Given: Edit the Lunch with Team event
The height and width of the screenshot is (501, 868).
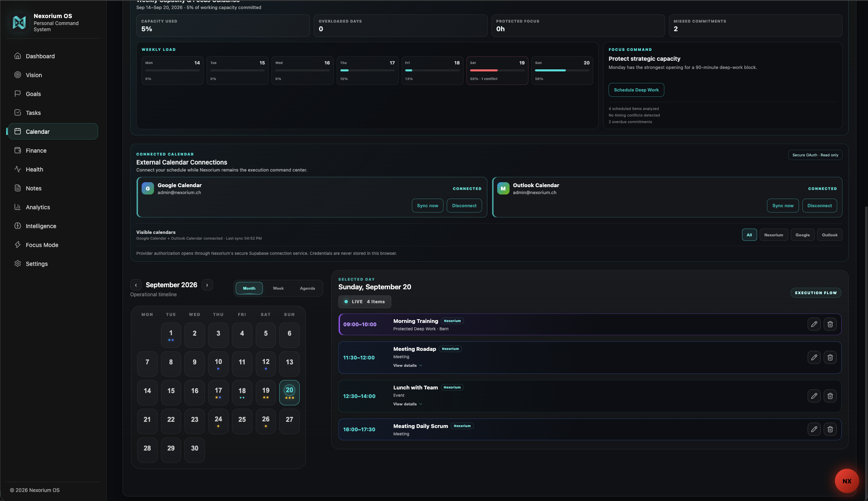Looking at the screenshot, I should 814,396.
